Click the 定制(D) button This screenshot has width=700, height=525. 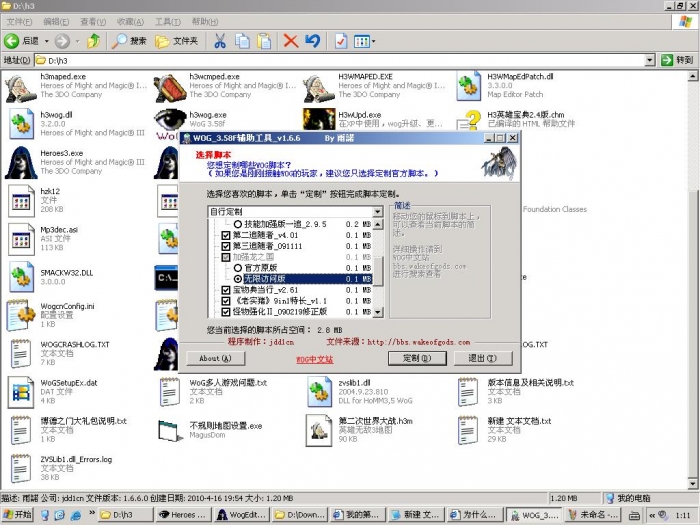pyautogui.click(x=417, y=358)
